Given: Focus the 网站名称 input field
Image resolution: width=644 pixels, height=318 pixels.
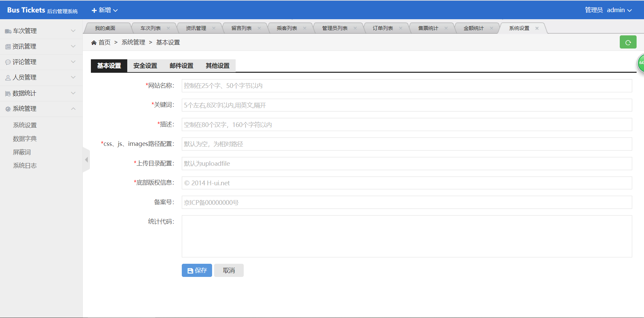Looking at the screenshot, I should [x=407, y=86].
